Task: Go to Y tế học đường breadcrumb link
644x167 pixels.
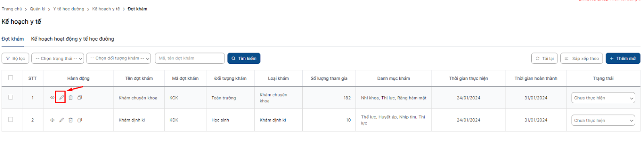Action: click(x=69, y=9)
